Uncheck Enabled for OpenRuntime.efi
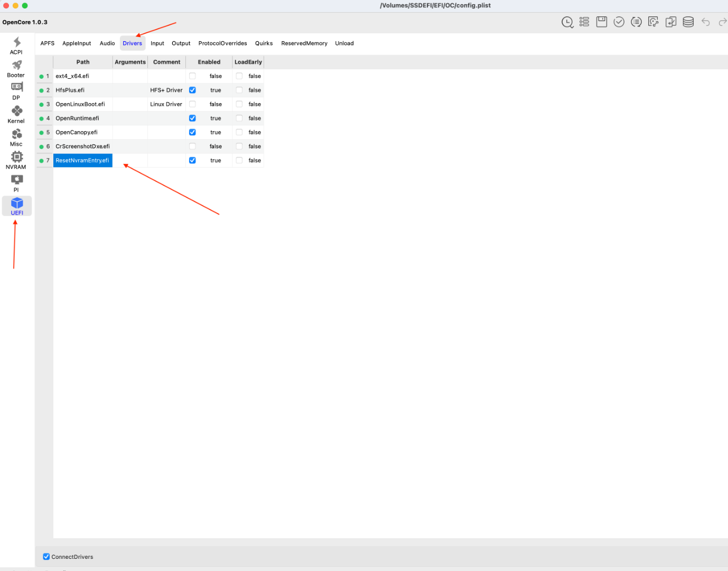This screenshot has height=571, width=728. tap(192, 118)
